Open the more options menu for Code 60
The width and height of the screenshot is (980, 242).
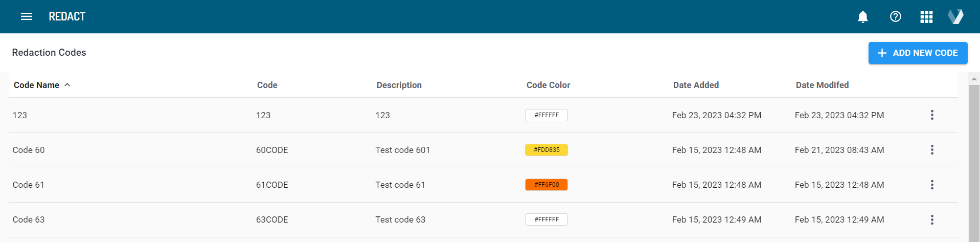point(931,150)
